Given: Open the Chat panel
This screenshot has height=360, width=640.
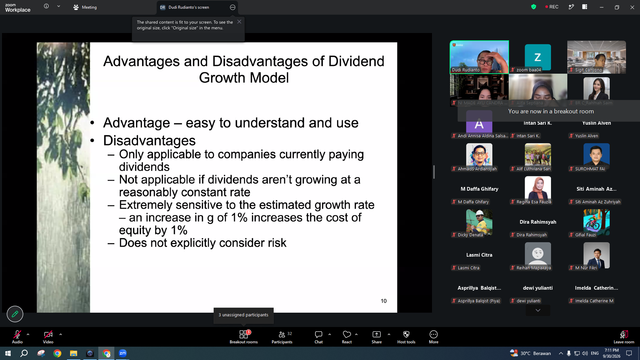Looking at the screenshot, I should click(318, 337).
